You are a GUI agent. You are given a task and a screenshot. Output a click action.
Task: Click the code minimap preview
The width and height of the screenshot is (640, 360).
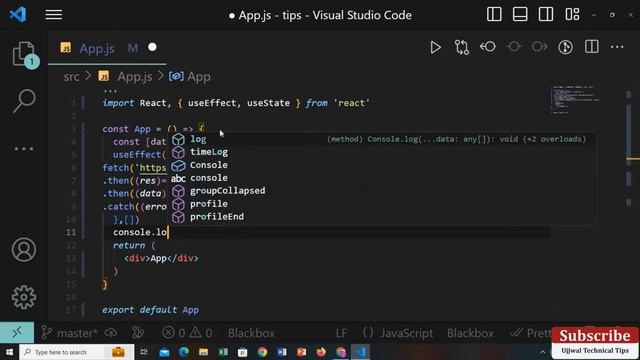pyautogui.click(x=575, y=99)
